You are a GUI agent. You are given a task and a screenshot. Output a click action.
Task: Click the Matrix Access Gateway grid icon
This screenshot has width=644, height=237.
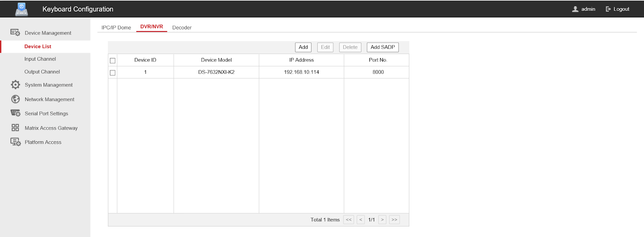click(x=15, y=128)
